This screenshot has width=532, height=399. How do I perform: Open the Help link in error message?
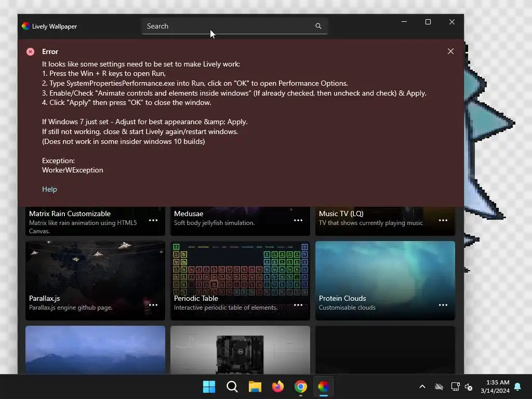49,189
